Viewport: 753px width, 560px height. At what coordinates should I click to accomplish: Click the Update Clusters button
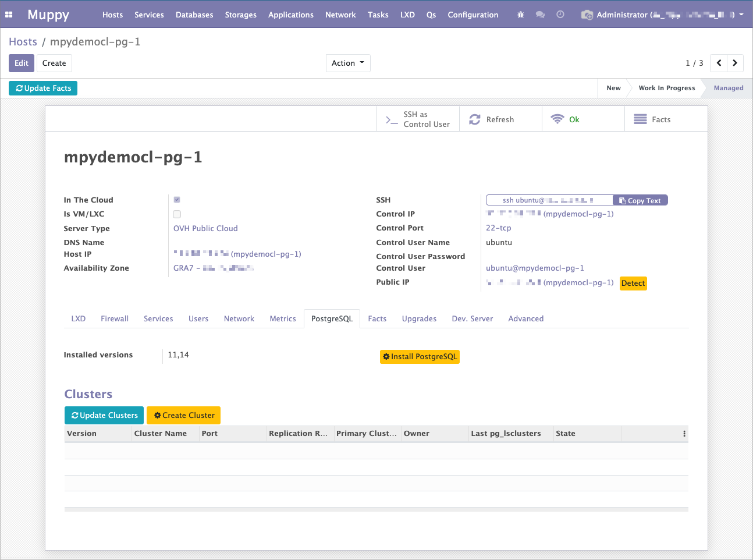(104, 415)
